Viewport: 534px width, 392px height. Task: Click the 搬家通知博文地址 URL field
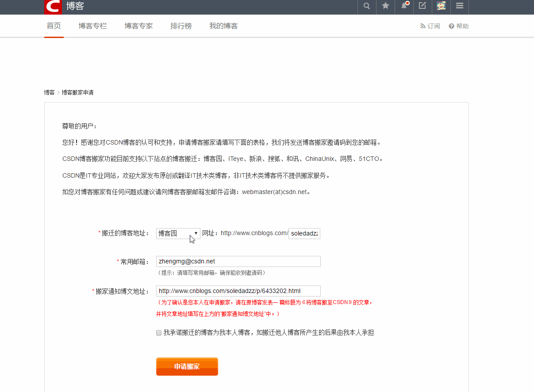point(238,291)
